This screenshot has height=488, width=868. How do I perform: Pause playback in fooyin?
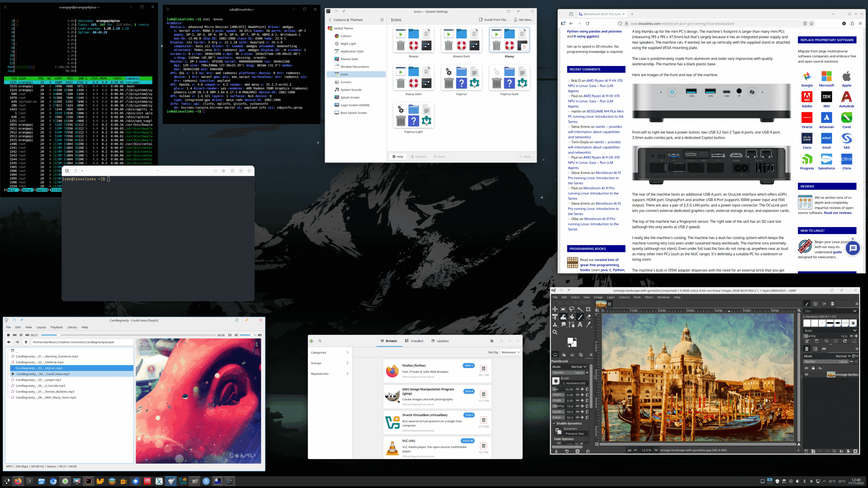click(21, 335)
